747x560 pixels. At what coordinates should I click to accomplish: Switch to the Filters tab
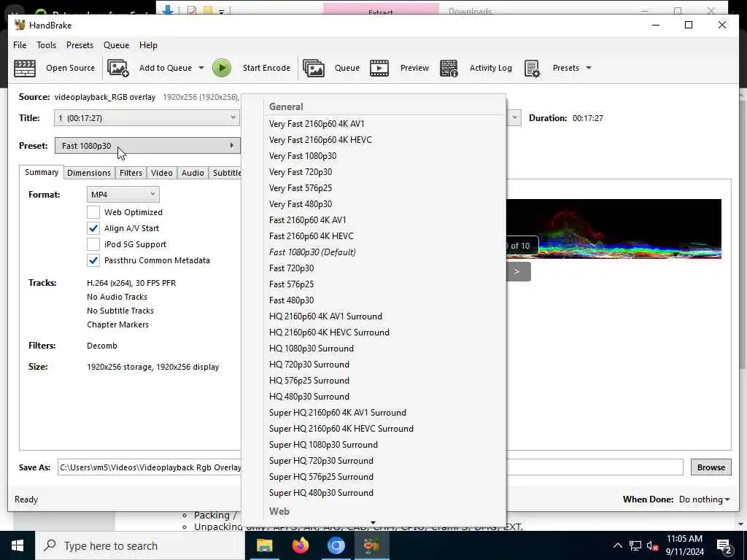(131, 173)
